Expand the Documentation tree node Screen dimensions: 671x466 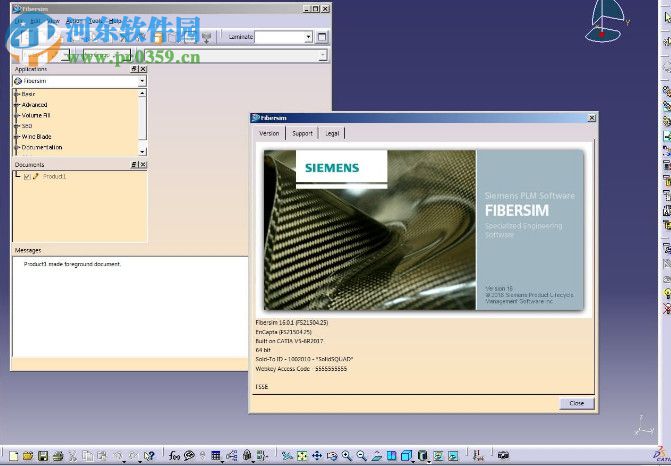(17, 148)
